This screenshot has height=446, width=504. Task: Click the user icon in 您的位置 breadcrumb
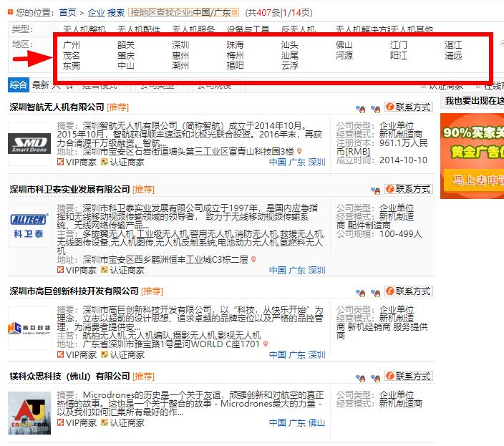[8, 12]
